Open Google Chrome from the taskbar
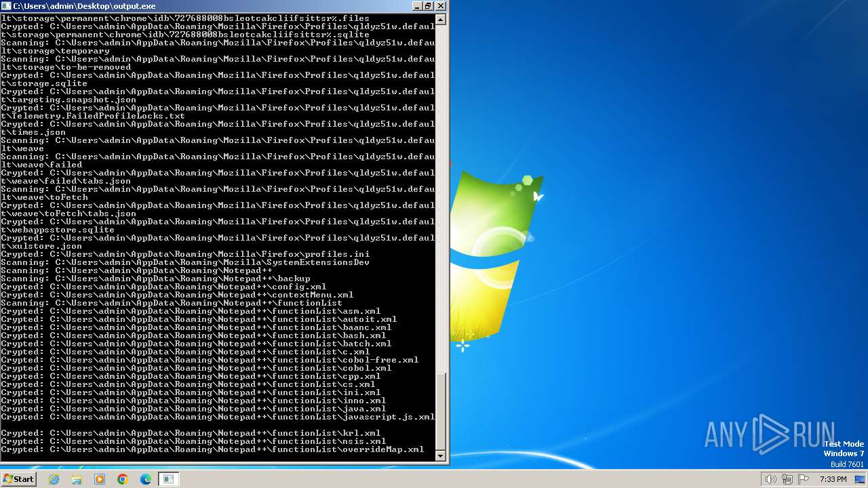Viewport: 868px width, 488px height. click(x=123, y=479)
